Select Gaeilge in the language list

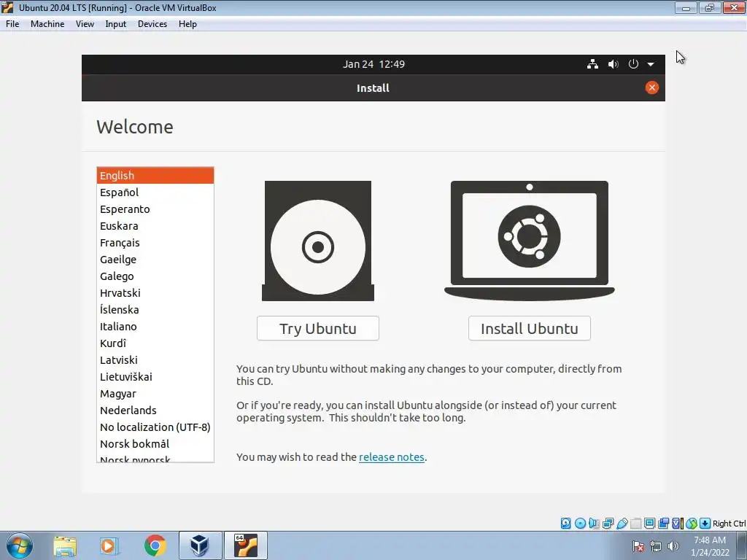click(x=155, y=259)
